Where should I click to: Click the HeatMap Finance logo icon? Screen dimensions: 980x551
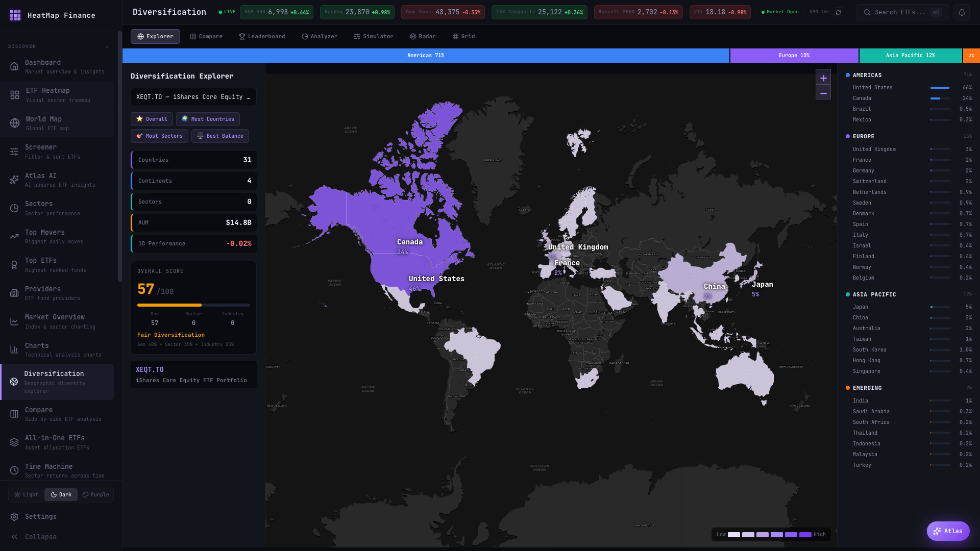(15, 15)
